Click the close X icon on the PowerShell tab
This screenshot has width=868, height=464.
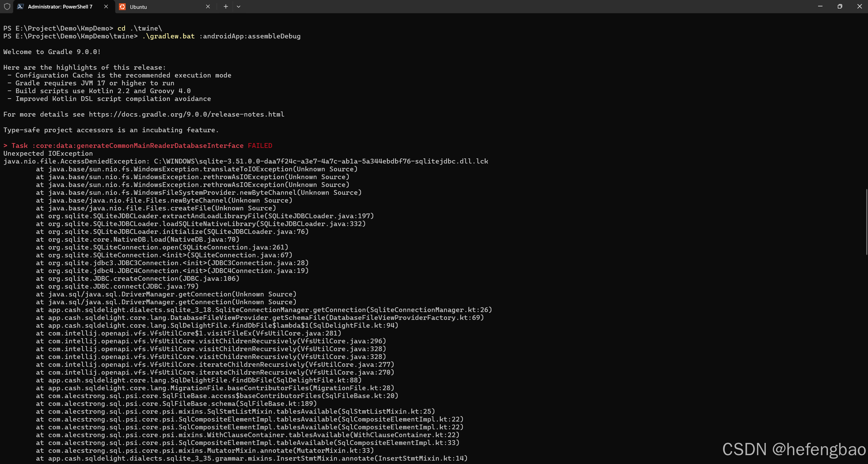tap(106, 6)
